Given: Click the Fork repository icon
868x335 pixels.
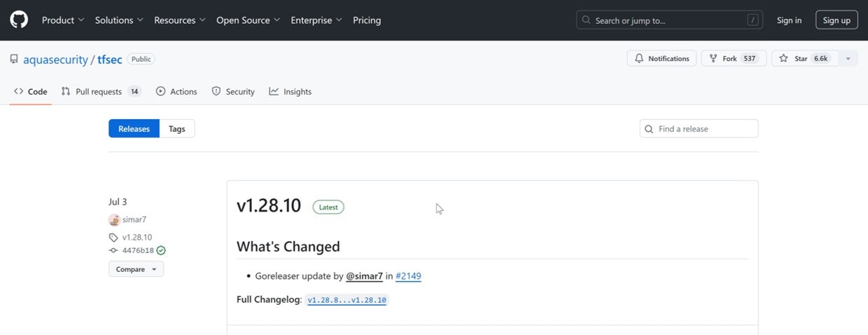Looking at the screenshot, I should [713, 59].
